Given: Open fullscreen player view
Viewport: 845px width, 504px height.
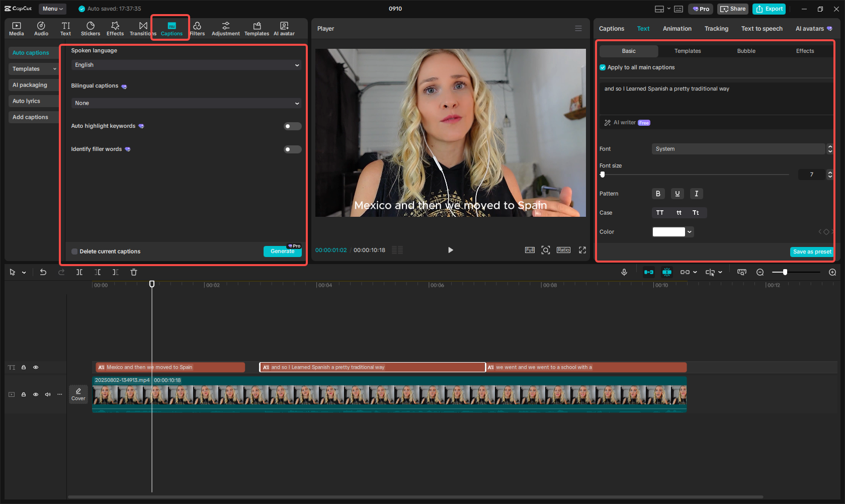Looking at the screenshot, I should pos(582,250).
